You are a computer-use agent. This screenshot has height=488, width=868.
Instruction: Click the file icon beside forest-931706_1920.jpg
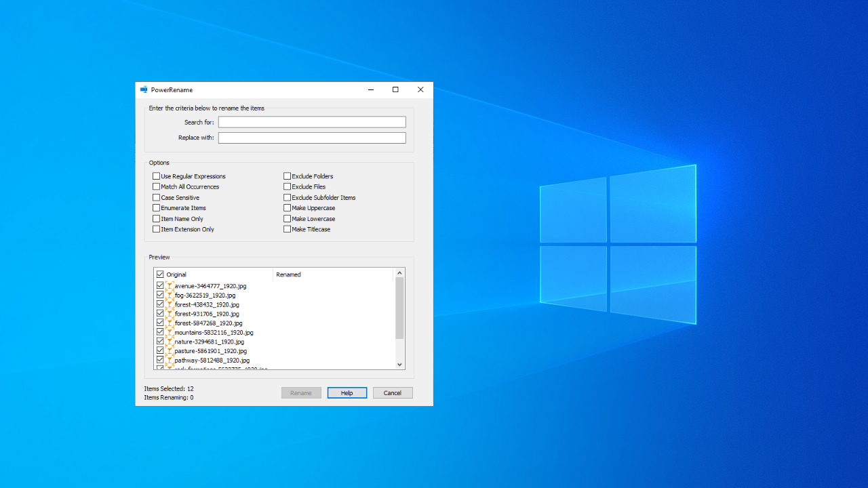[x=169, y=313]
